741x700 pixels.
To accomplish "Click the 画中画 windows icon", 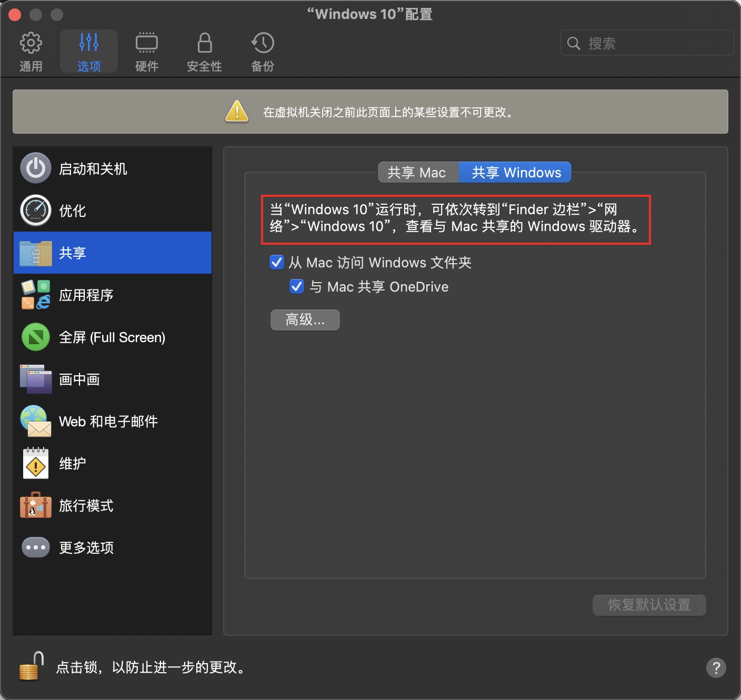I will coord(36,379).
